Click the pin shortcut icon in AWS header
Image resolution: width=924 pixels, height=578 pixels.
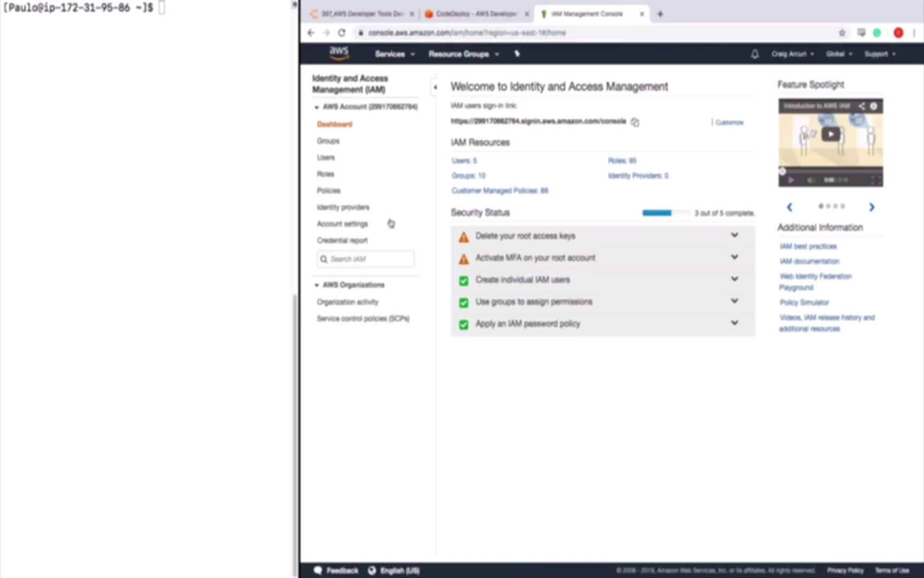tap(517, 54)
